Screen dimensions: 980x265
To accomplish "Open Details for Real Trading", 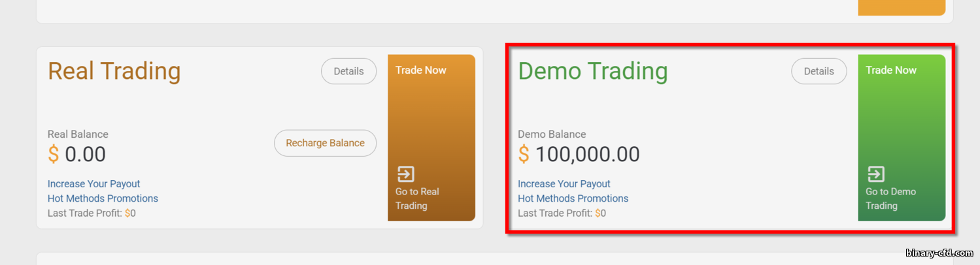I will click(x=348, y=71).
